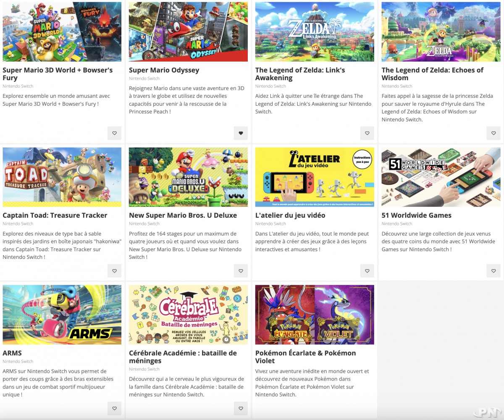Open the Cérébrale Académie banner image
The image size is (504, 420).
(188, 315)
